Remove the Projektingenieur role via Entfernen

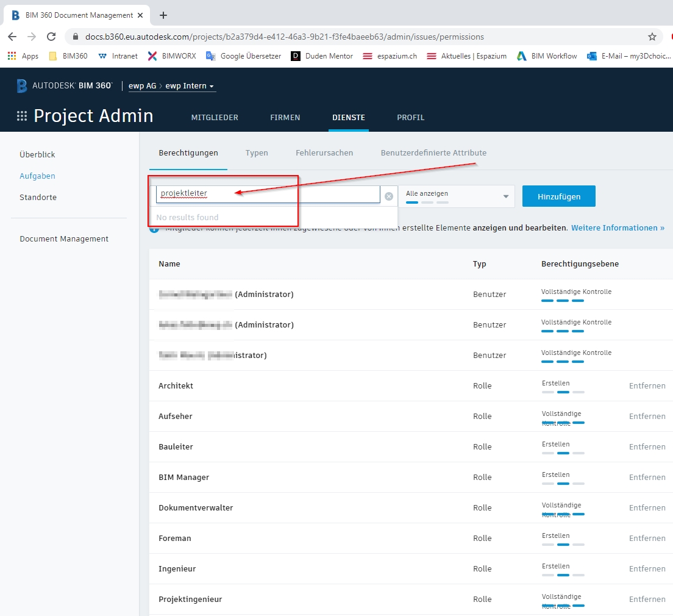pos(647,600)
